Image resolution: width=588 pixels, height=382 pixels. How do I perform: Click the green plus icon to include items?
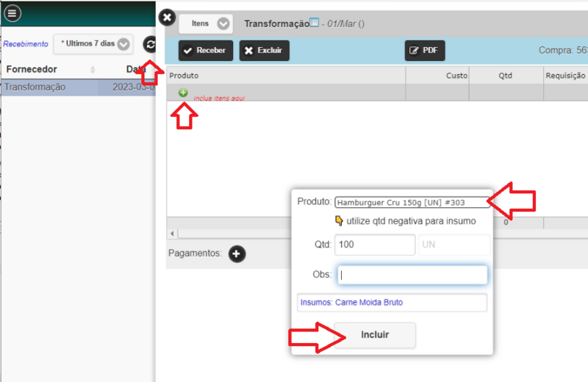[183, 93]
